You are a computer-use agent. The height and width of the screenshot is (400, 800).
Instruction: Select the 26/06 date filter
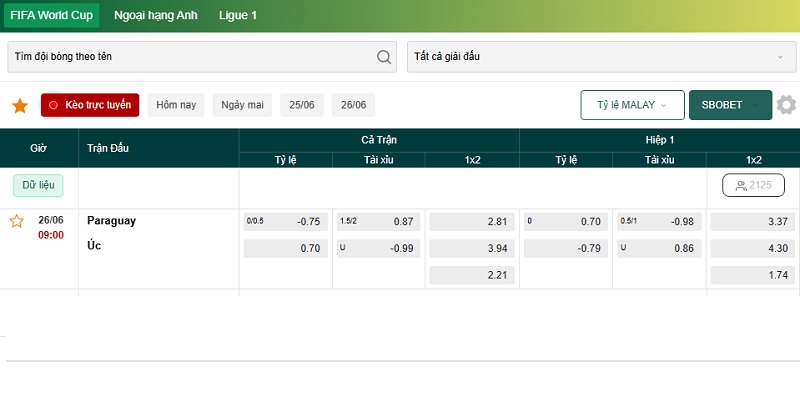pyautogui.click(x=354, y=105)
